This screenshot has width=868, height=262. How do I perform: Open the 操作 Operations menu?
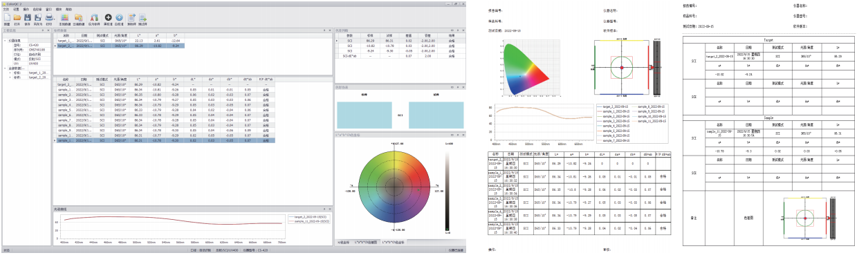click(x=26, y=9)
